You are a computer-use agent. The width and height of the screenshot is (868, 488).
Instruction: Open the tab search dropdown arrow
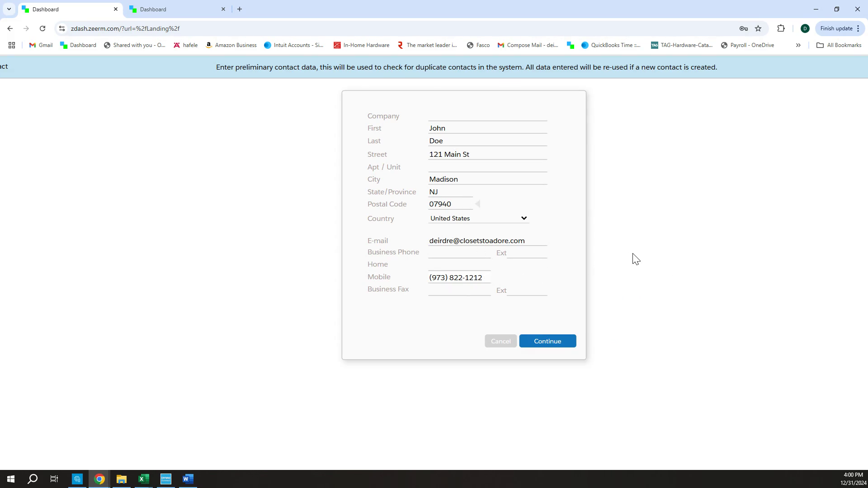tap(9, 9)
